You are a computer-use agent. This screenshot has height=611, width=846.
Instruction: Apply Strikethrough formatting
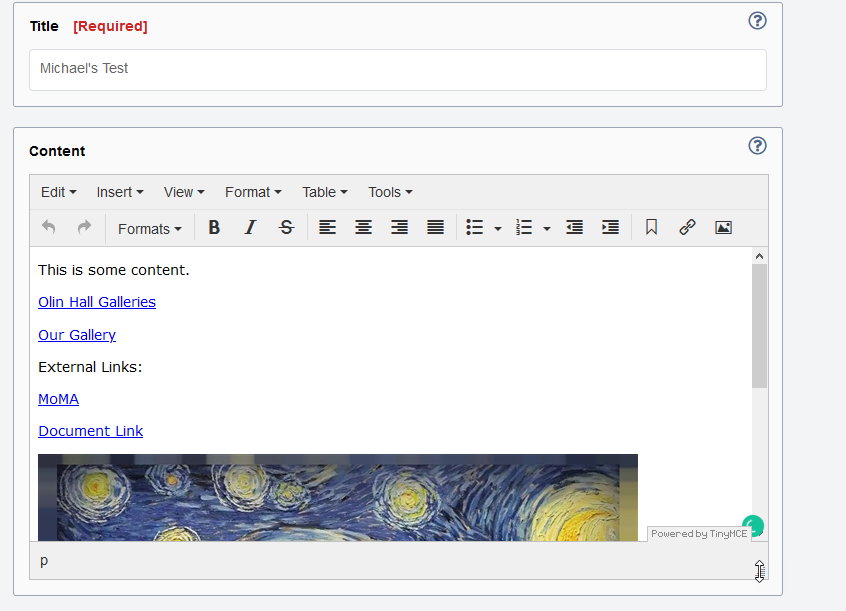tap(286, 227)
